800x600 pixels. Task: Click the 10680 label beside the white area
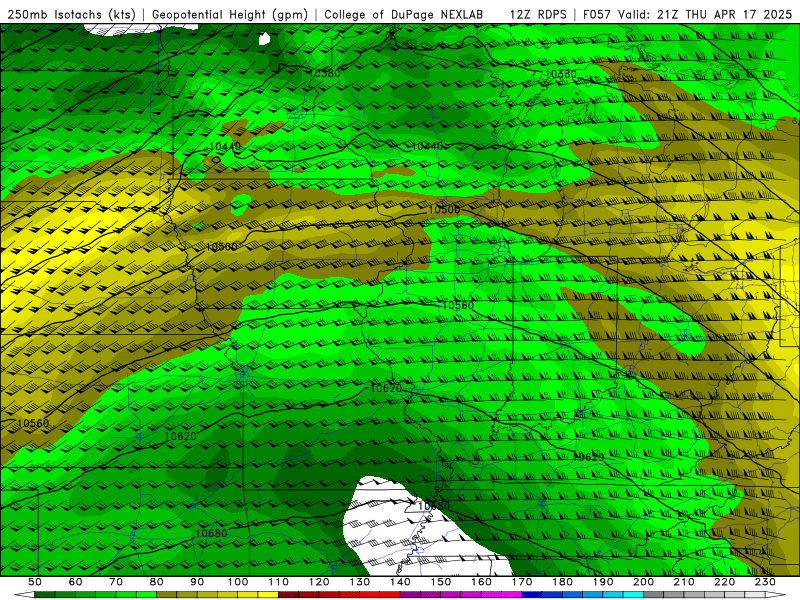434,506
